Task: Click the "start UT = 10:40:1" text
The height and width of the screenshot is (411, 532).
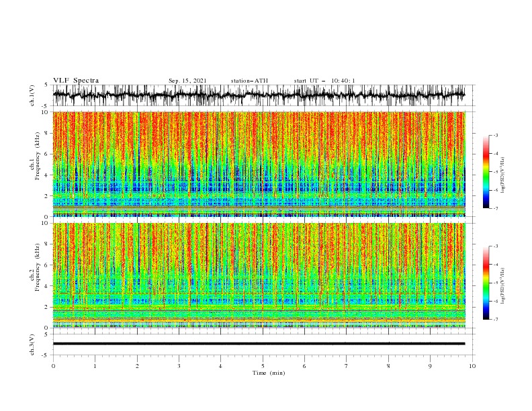Action: (x=324, y=81)
